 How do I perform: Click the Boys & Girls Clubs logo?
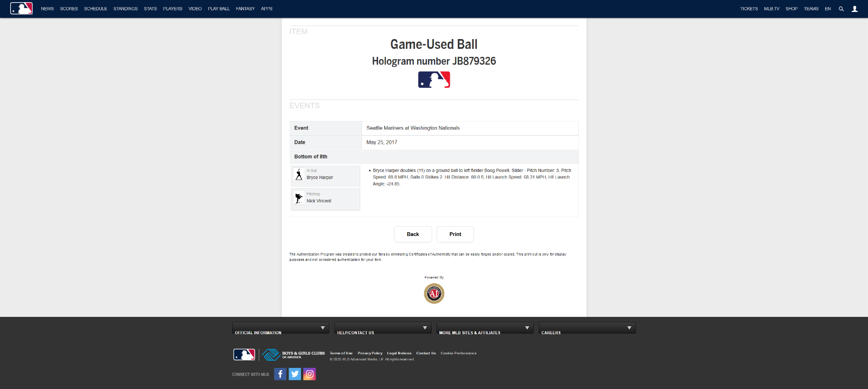point(293,355)
